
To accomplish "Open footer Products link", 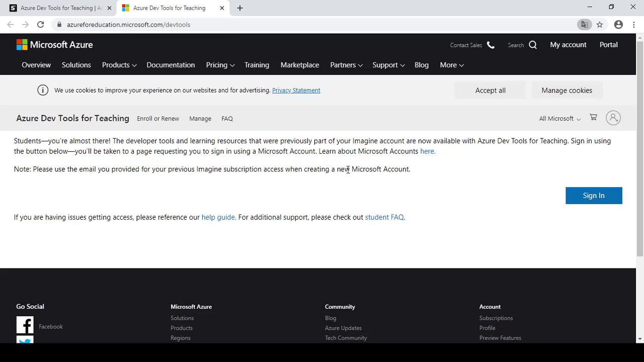I will 182,328.
